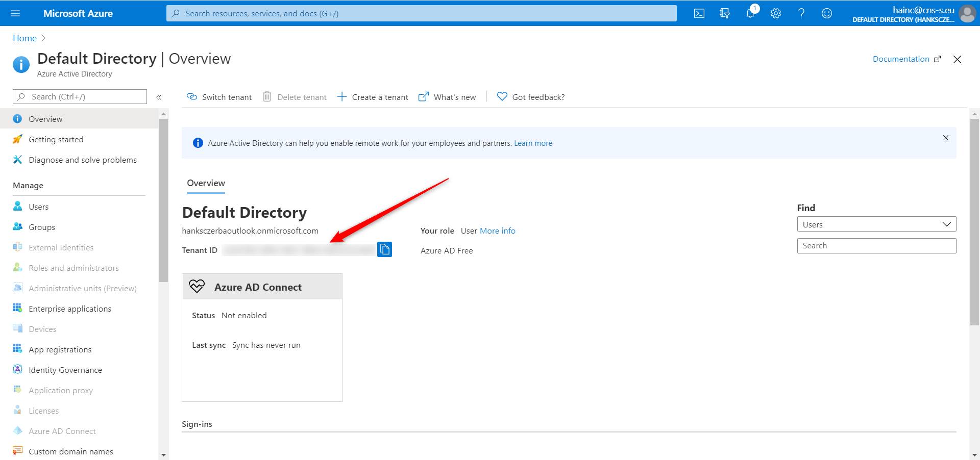Open Cloud Shell from the top bar
This screenshot has height=460, width=980.
click(699, 13)
